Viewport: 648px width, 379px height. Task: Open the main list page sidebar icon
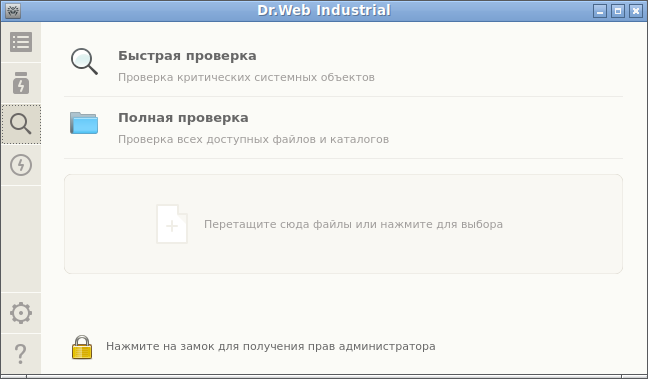tap(21, 42)
